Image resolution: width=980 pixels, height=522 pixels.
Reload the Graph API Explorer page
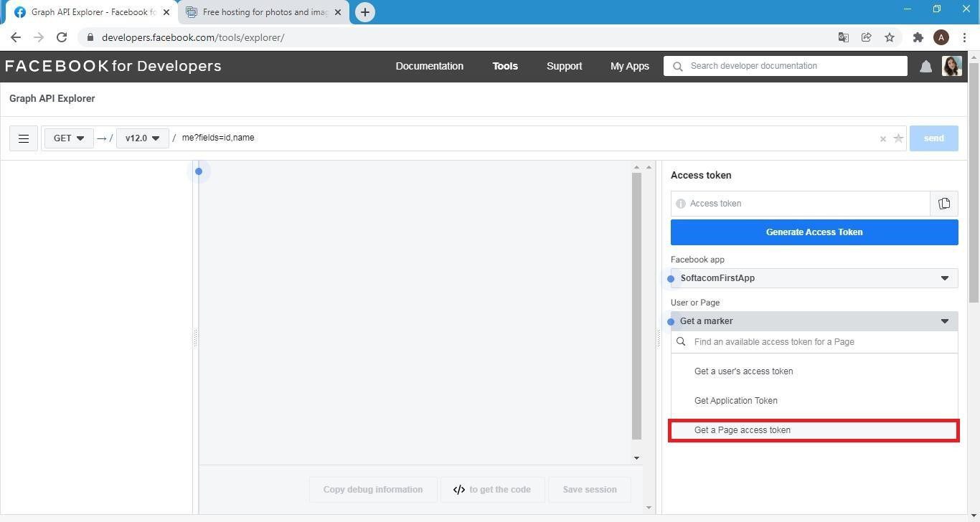click(x=62, y=37)
